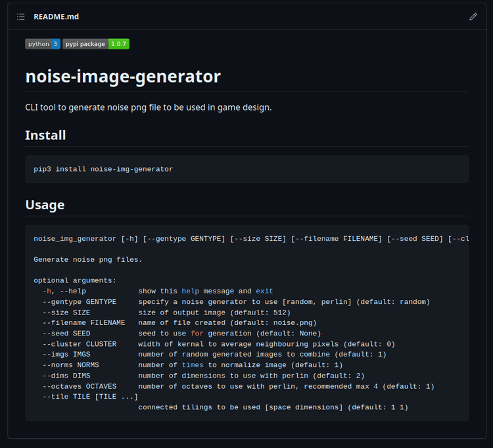This screenshot has height=448, width=493.
Task: Click the 'Generate noise png files.' line
Action: (88, 260)
